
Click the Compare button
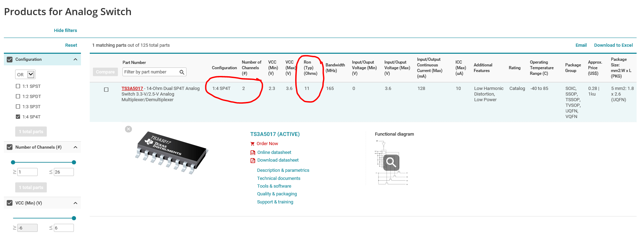pyautogui.click(x=105, y=72)
